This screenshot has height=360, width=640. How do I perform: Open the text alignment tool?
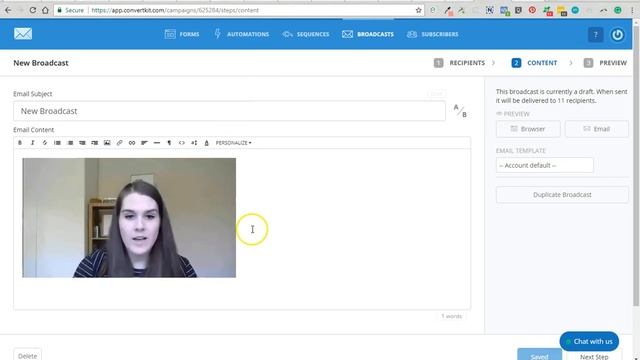(x=144, y=143)
